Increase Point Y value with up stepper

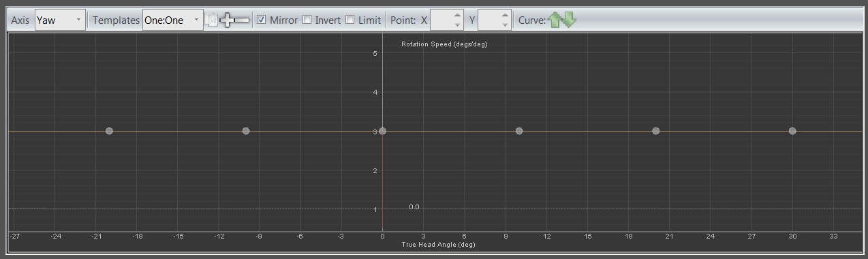[x=505, y=15]
